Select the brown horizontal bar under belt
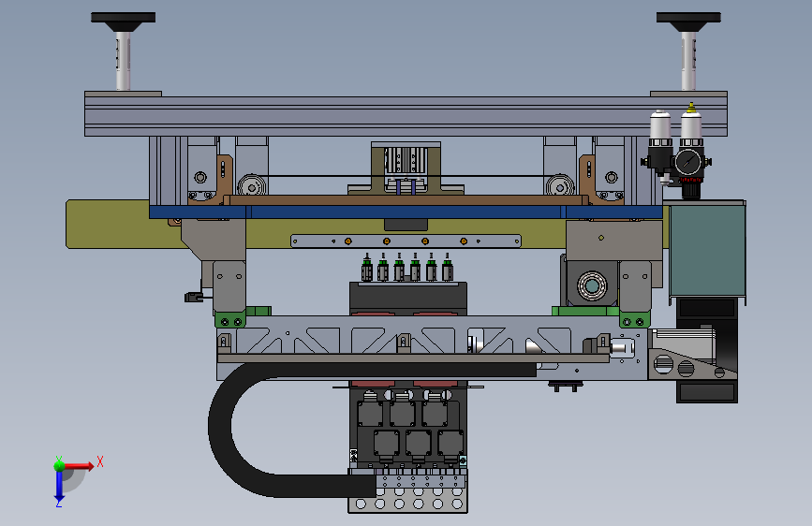This screenshot has height=526, width=812. [406, 200]
